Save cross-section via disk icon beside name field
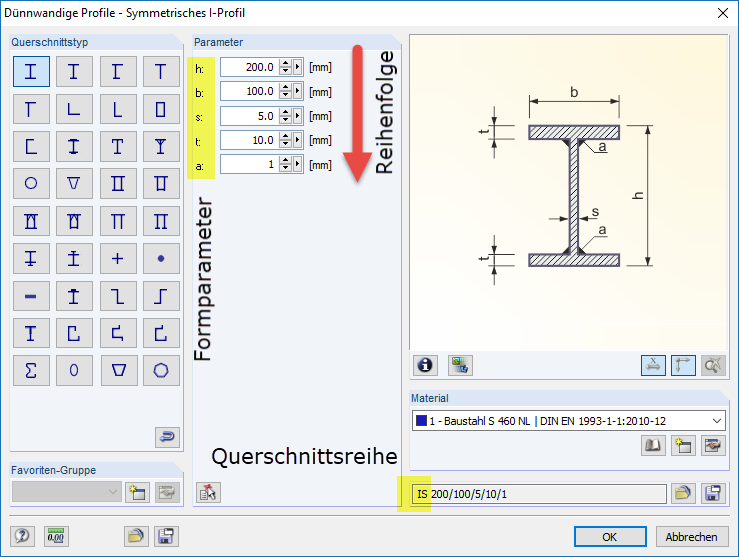The width and height of the screenshot is (739, 557). pyautogui.click(x=713, y=493)
